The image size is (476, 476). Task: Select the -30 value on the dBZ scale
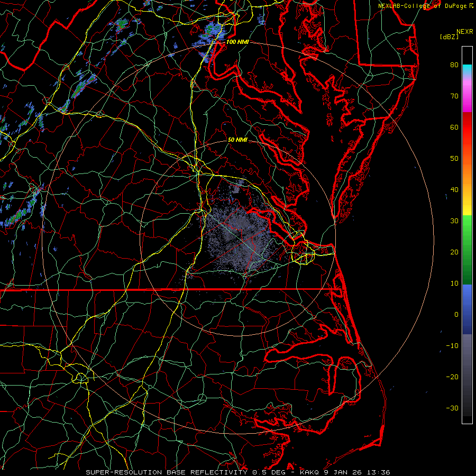tap(452, 408)
